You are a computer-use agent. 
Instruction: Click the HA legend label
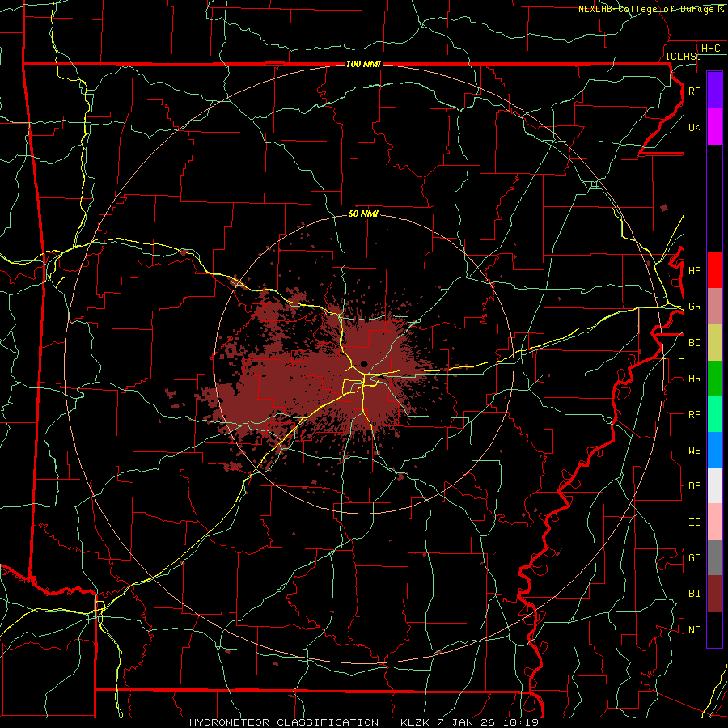694,271
